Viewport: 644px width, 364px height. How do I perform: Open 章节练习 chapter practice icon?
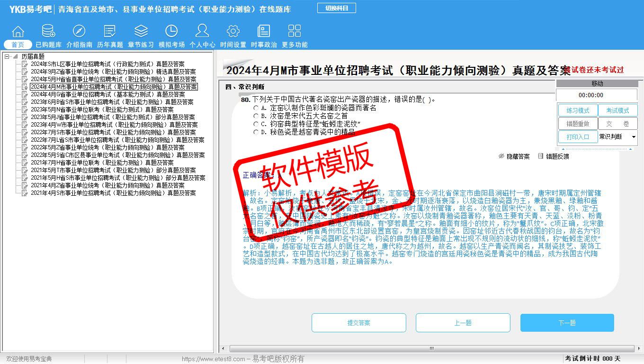click(141, 32)
